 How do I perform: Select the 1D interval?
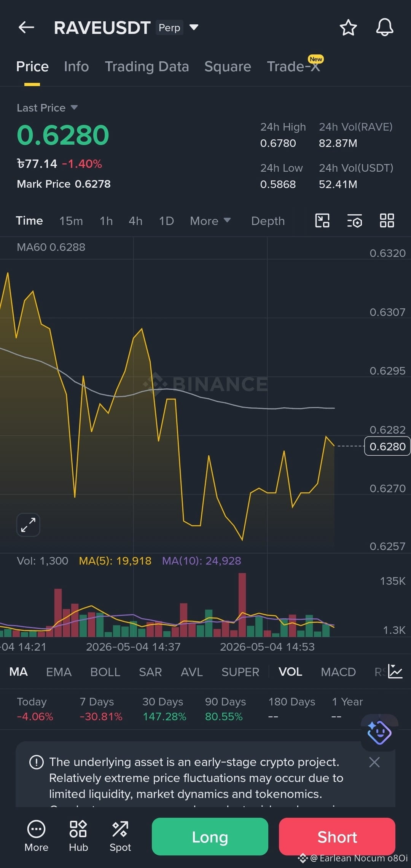[166, 221]
